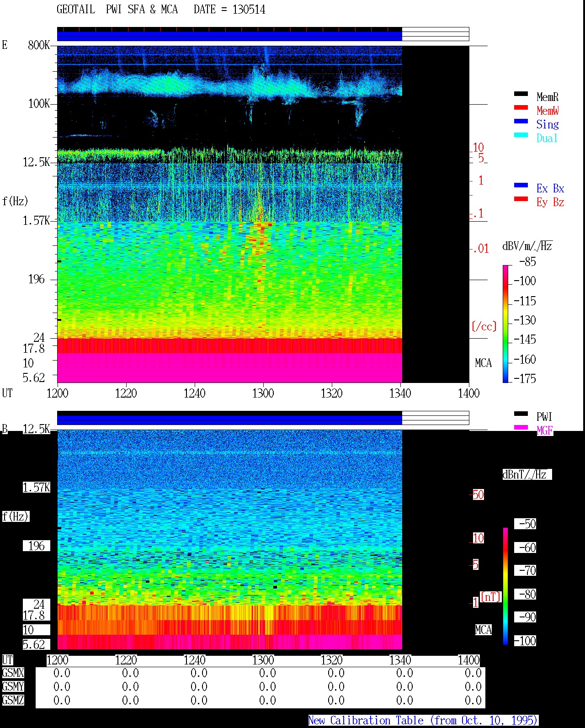Click the New Calibration Table link
The height and width of the screenshot is (728, 585).
click(423, 721)
